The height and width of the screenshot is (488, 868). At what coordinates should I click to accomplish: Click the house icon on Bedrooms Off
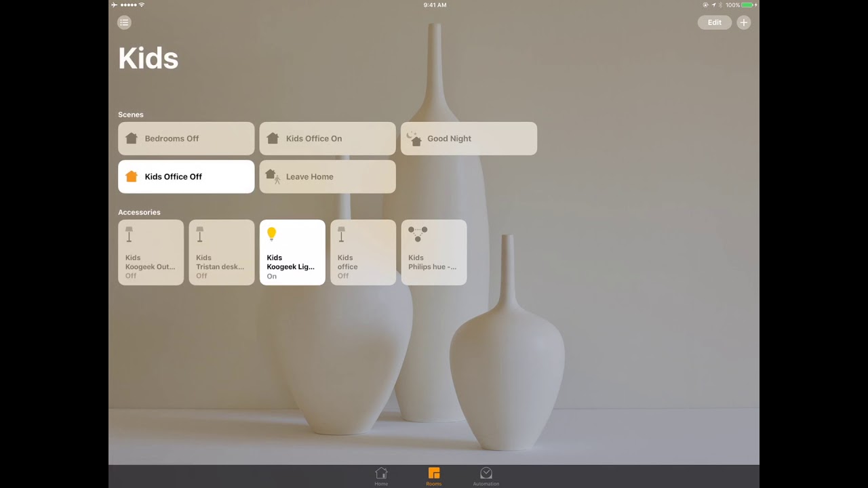(x=132, y=138)
